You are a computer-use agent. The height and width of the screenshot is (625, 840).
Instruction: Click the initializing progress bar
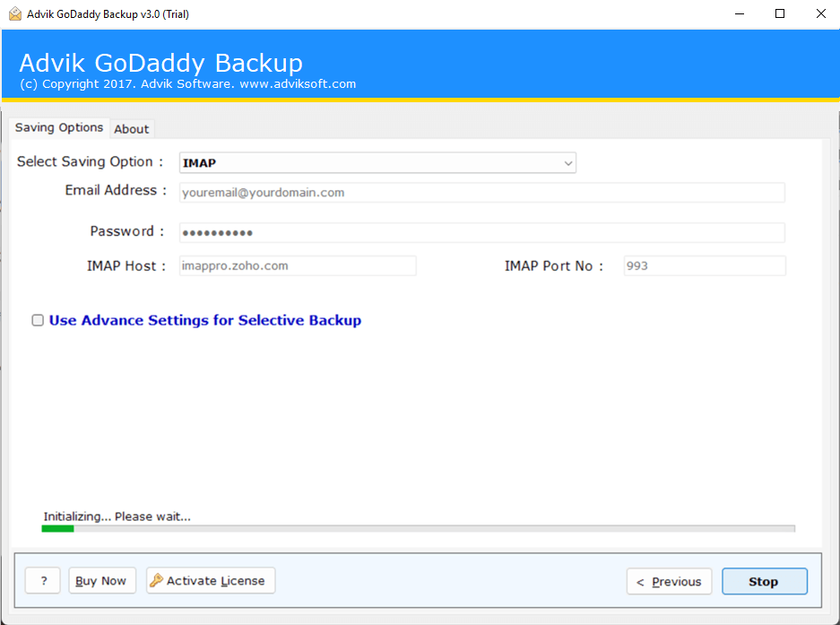click(x=418, y=529)
